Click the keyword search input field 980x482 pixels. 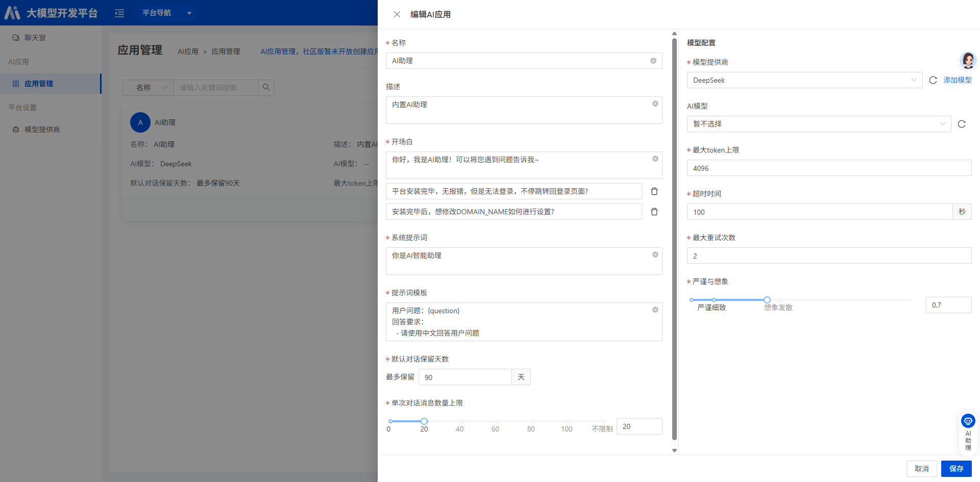[x=216, y=88]
